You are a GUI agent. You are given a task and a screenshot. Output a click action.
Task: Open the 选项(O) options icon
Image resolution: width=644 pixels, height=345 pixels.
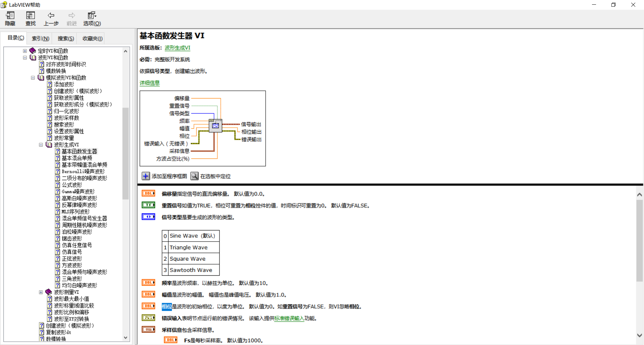pyautogui.click(x=92, y=15)
